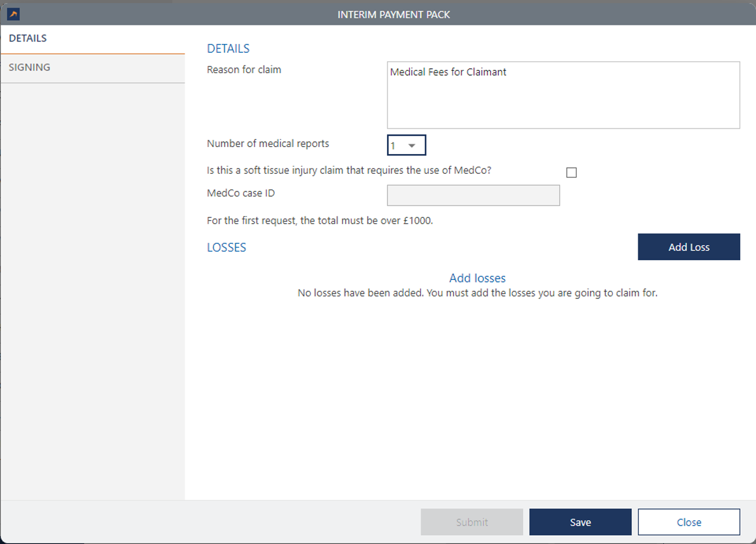Image resolution: width=756 pixels, height=544 pixels.
Task: Open the Number of medical reports dropdown
Action: click(406, 146)
